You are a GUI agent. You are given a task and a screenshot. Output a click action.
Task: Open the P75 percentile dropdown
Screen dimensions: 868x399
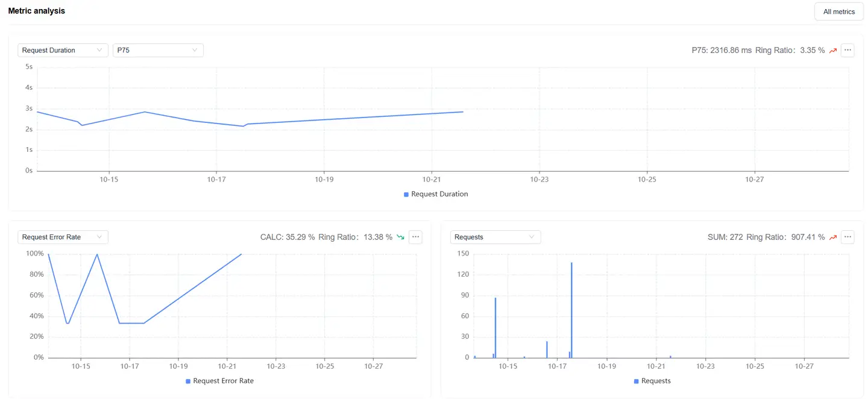click(x=158, y=50)
